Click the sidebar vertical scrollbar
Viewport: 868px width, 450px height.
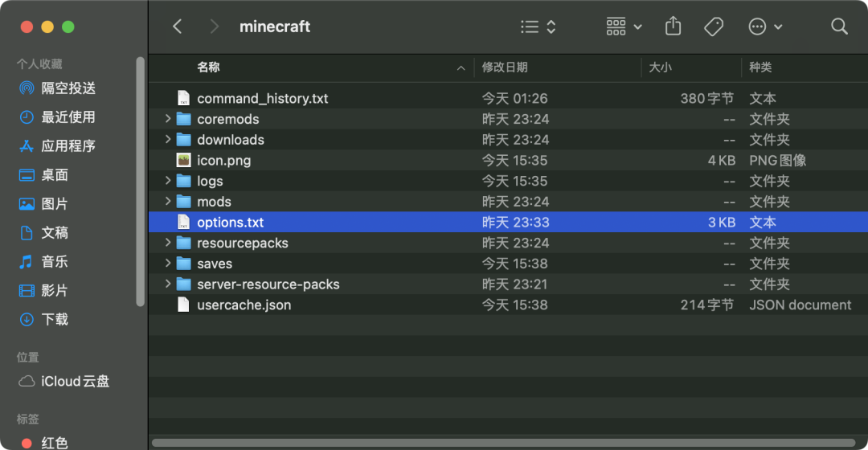click(140, 181)
